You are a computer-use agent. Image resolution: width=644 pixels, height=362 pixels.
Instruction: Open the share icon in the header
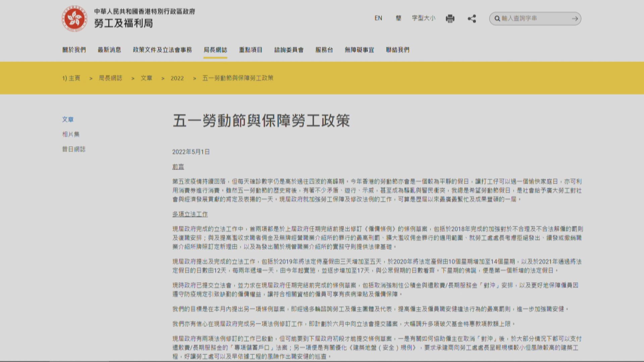point(472,19)
